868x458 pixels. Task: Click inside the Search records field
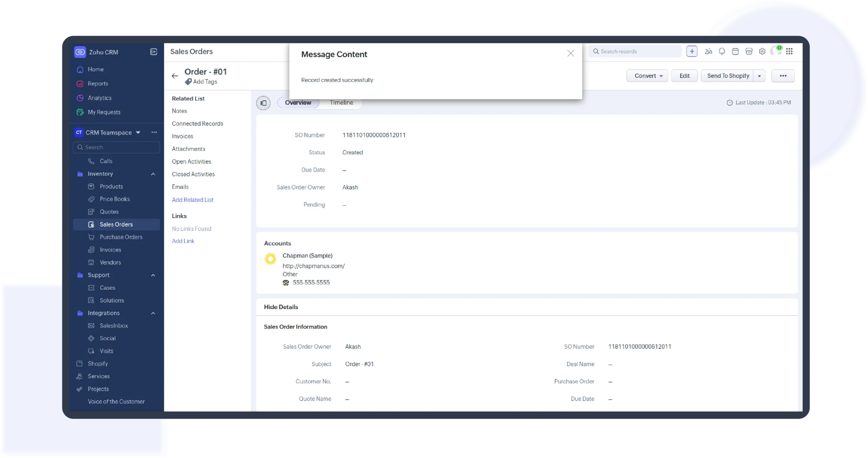pyautogui.click(x=634, y=51)
